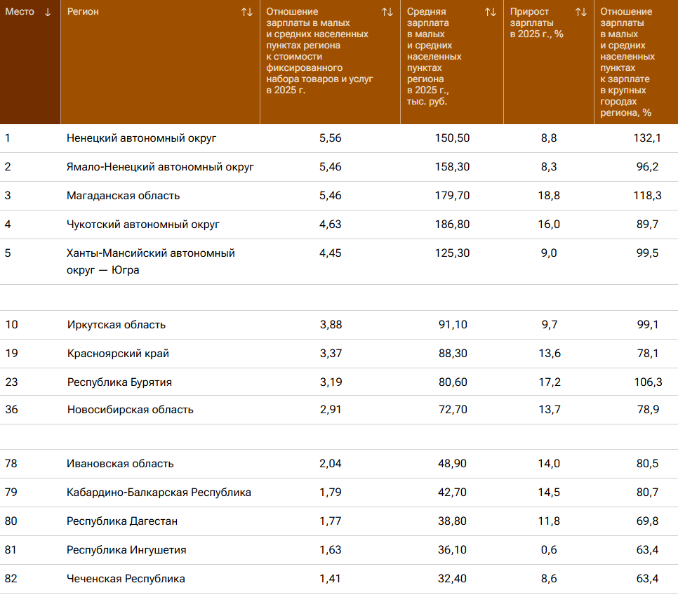Click the 'Регион' column header label
678x616 pixels.
tap(83, 12)
